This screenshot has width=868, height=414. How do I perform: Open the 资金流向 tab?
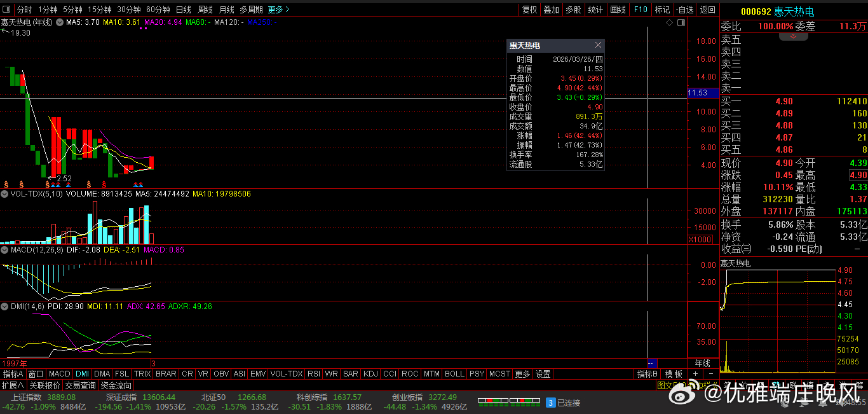[116, 385]
